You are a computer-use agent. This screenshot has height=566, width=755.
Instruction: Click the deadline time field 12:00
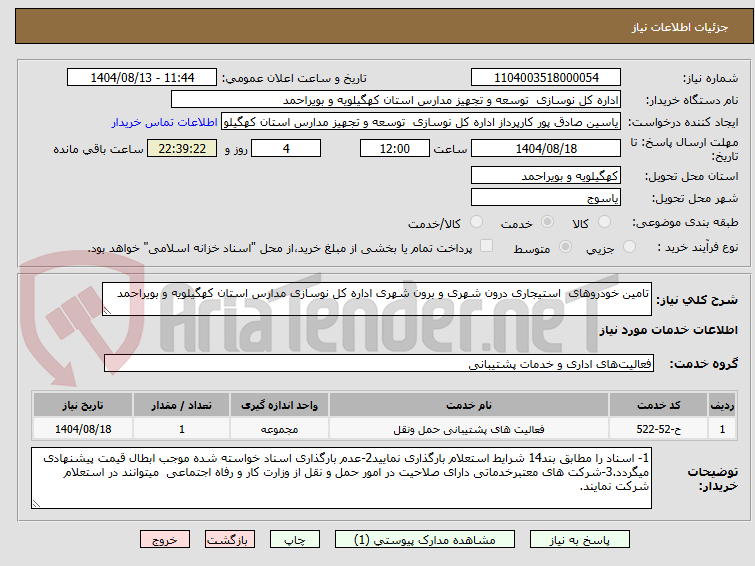pyautogui.click(x=395, y=148)
